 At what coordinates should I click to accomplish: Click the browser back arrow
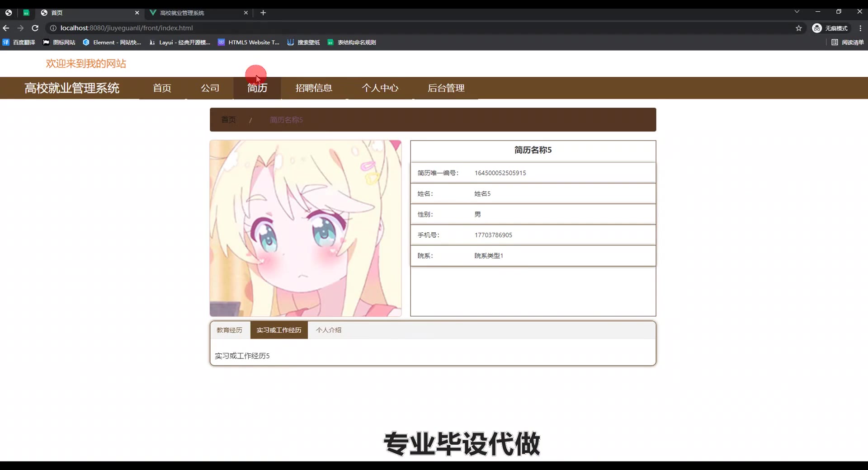(6, 28)
